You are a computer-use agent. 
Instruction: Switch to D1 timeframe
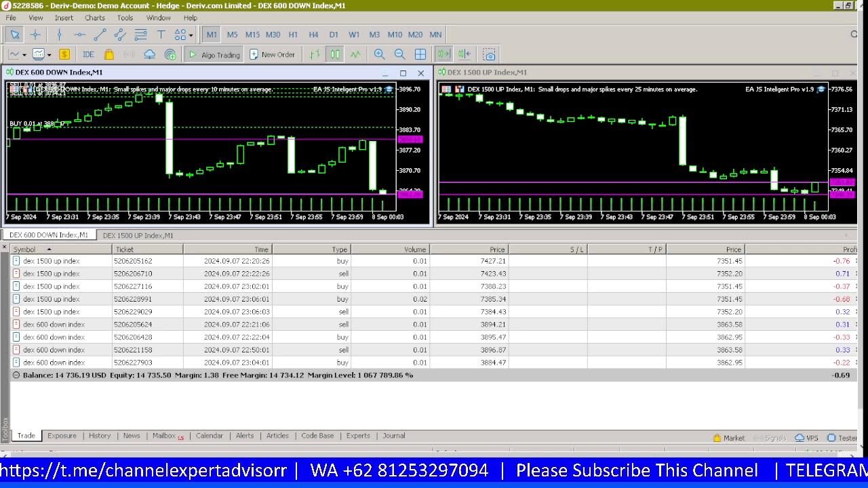(334, 35)
